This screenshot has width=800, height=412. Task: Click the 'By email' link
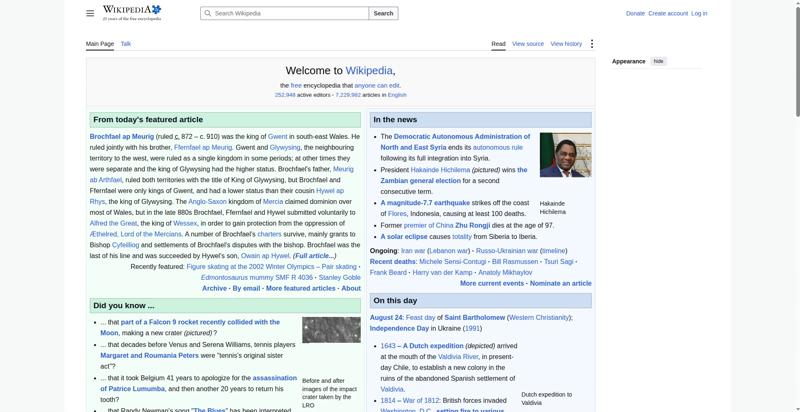[x=246, y=288]
